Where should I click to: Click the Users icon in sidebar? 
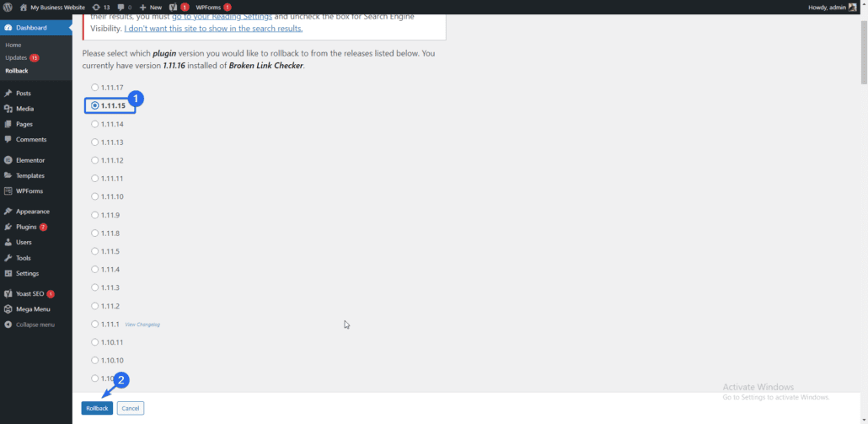click(8, 243)
